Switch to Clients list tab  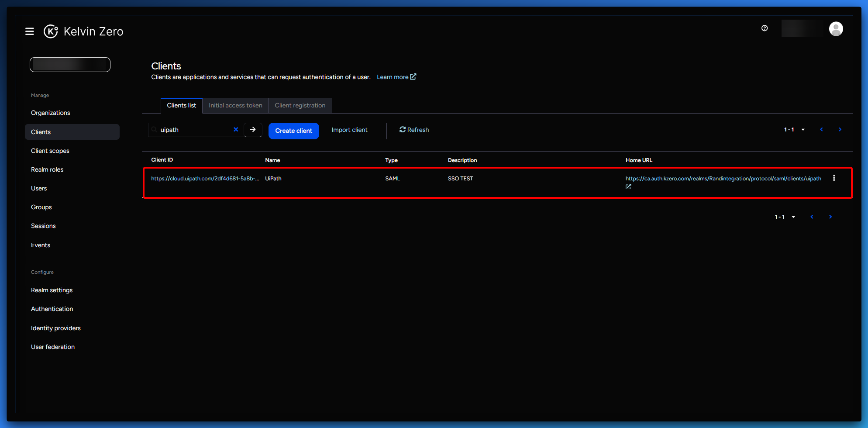(182, 106)
